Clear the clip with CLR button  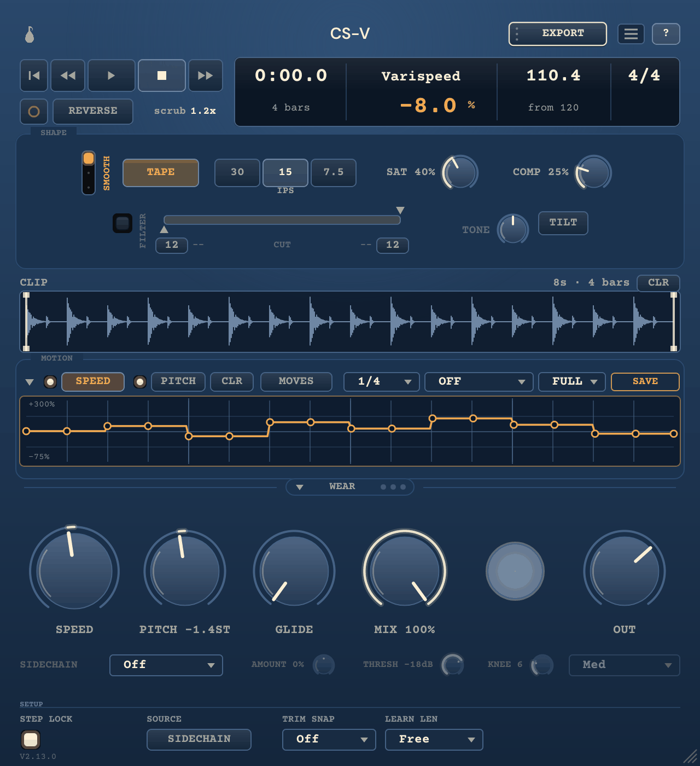tap(658, 283)
